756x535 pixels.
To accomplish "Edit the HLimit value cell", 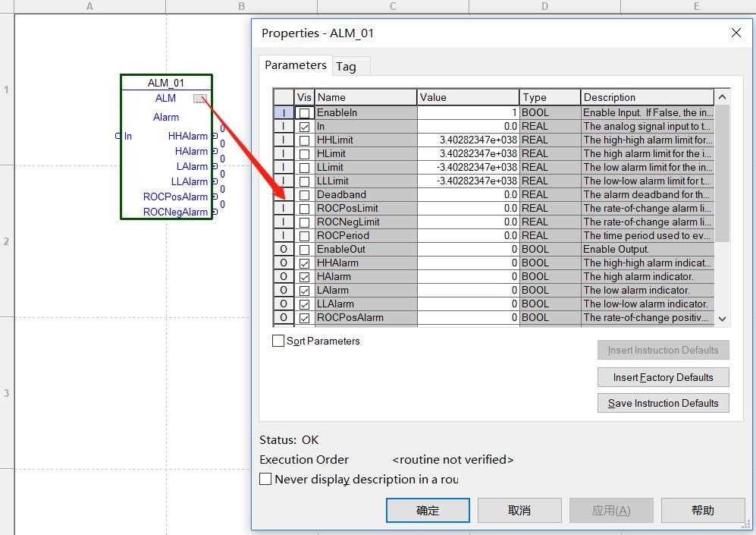I will pyautogui.click(x=468, y=153).
